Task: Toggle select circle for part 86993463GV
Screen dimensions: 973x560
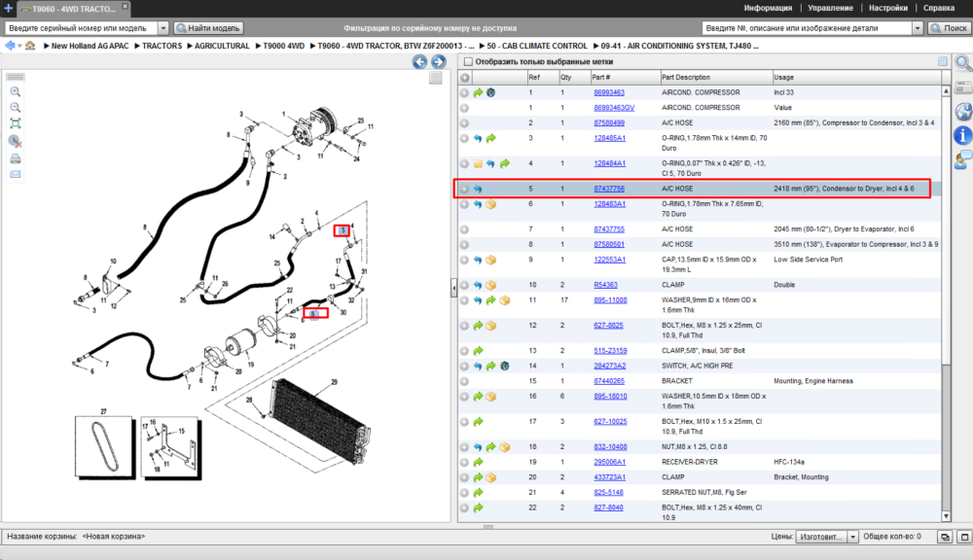Action: pyautogui.click(x=464, y=108)
